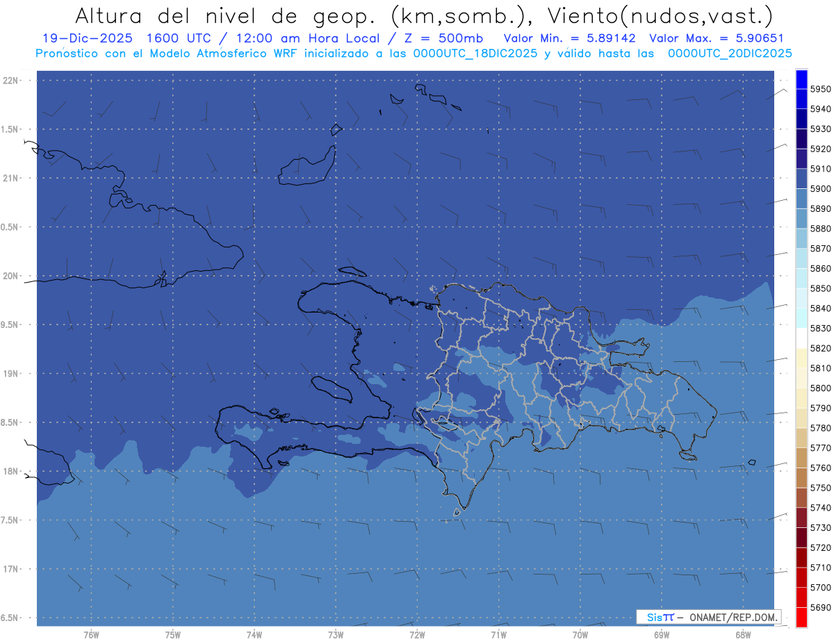
Task: Click the 70W longitude label
Action: pyautogui.click(x=580, y=635)
